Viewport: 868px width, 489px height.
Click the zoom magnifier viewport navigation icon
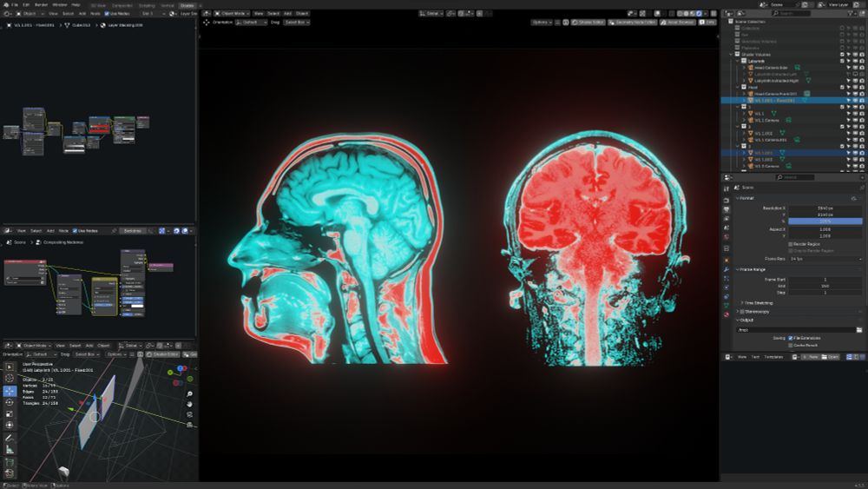click(189, 393)
